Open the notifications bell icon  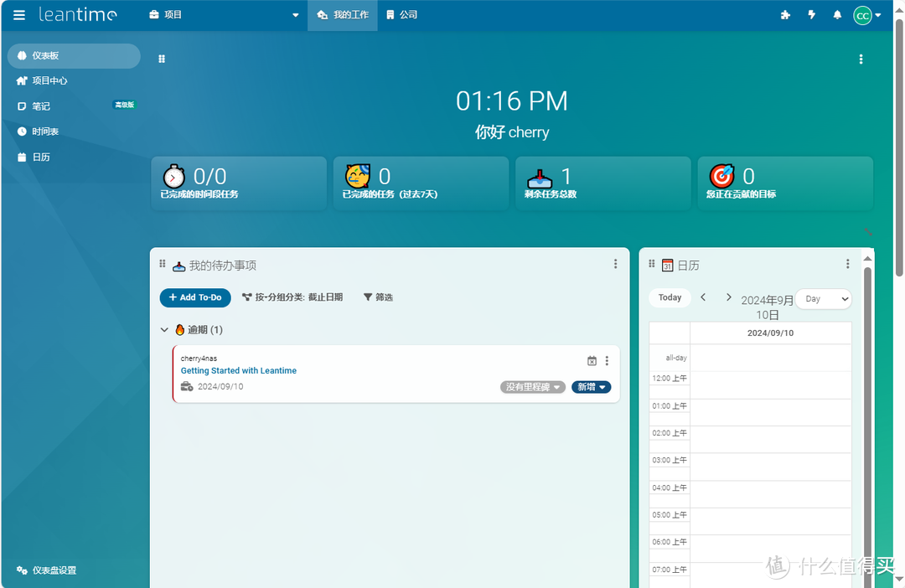pos(836,14)
